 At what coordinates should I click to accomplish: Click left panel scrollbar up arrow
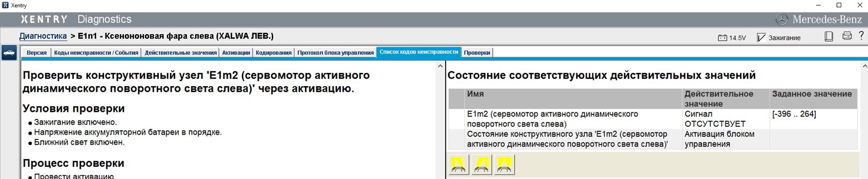[x=440, y=66]
